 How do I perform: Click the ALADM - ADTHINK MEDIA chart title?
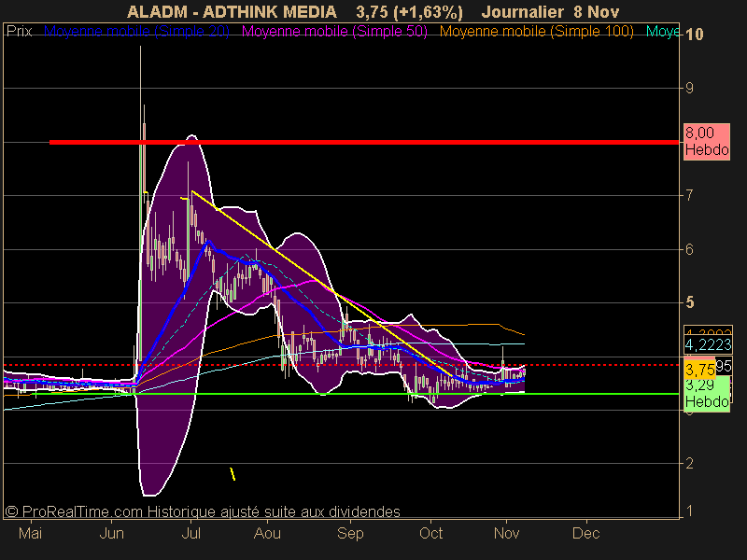tap(232, 12)
